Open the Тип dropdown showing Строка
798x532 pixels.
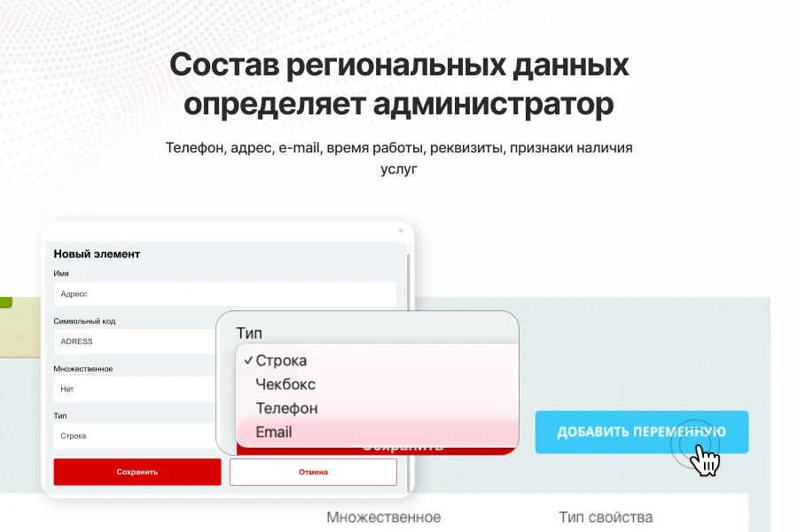[135, 435]
